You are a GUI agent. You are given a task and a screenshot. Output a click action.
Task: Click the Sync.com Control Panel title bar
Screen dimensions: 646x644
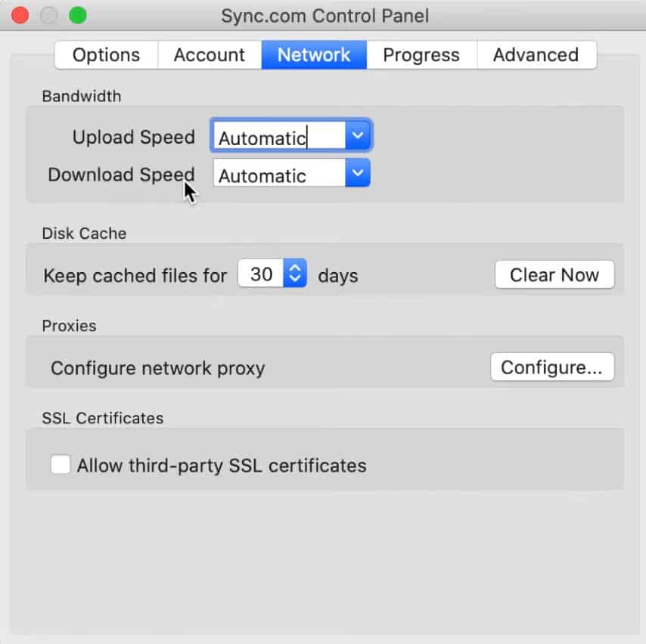click(x=325, y=14)
